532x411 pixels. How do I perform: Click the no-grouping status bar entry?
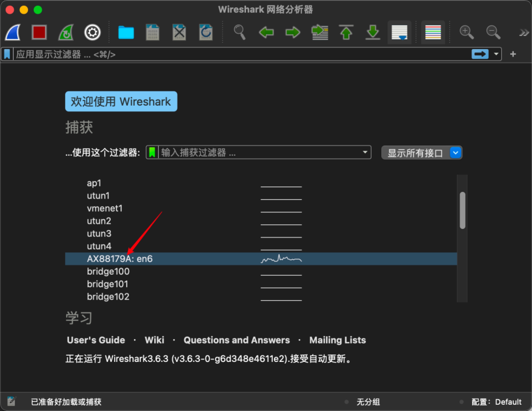(x=368, y=402)
